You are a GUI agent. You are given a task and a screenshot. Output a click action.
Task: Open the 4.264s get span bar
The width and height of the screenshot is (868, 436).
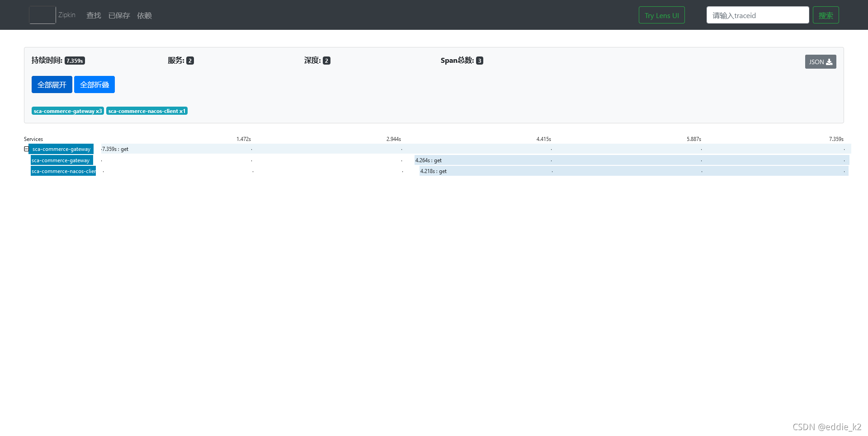click(632, 160)
